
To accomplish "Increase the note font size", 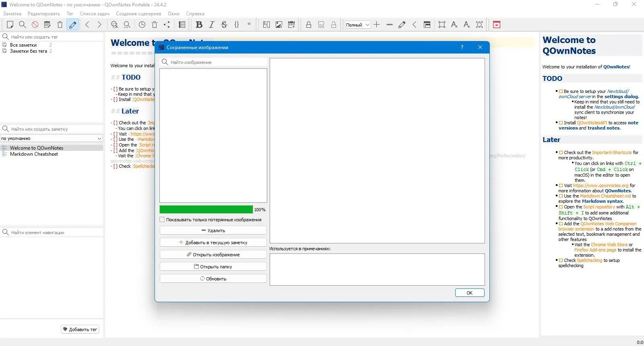I will click(454, 25).
